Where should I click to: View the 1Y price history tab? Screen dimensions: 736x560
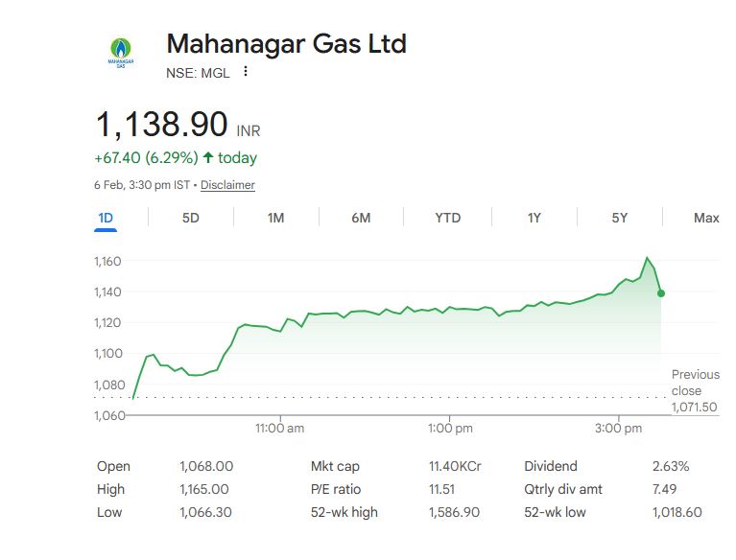[534, 218]
